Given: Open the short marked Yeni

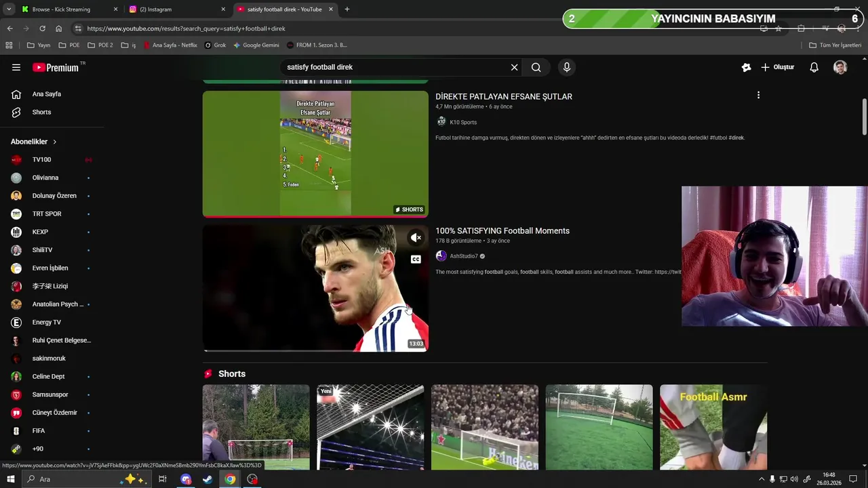Looking at the screenshot, I should click(370, 427).
